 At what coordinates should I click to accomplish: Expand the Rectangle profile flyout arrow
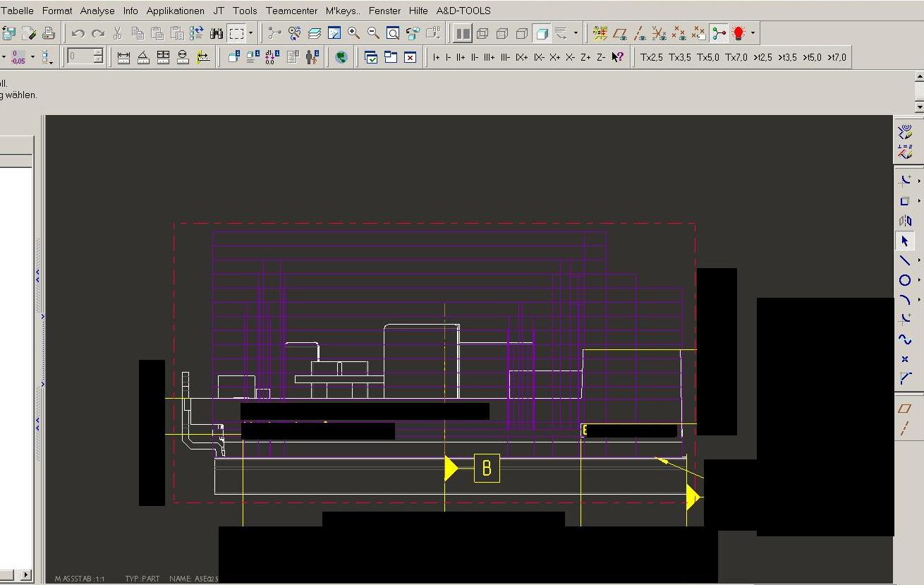(x=919, y=201)
